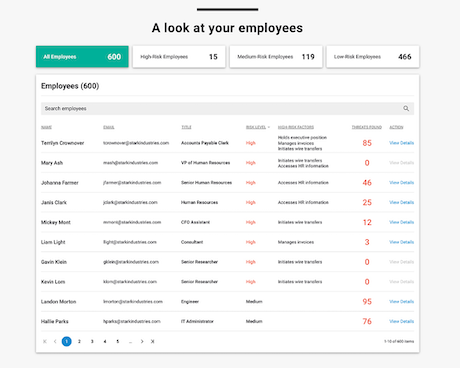Click the search magnifier icon
This screenshot has width=460, height=368.
pyautogui.click(x=406, y=108)
